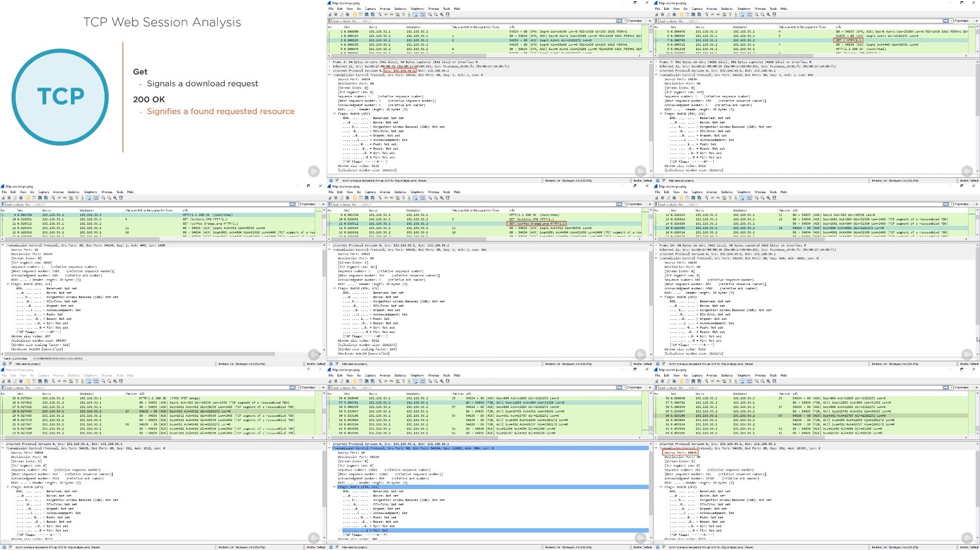Click go-back arrow icon in packet 7 window
Viewport: 980px width, 550px height.
(713, 14)
